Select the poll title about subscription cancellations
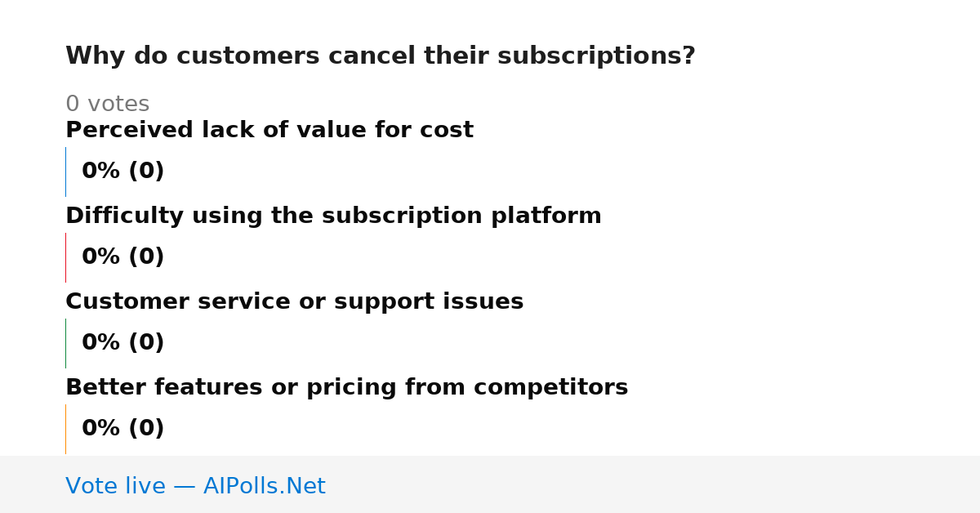980x513 pixels. (381, 56)
